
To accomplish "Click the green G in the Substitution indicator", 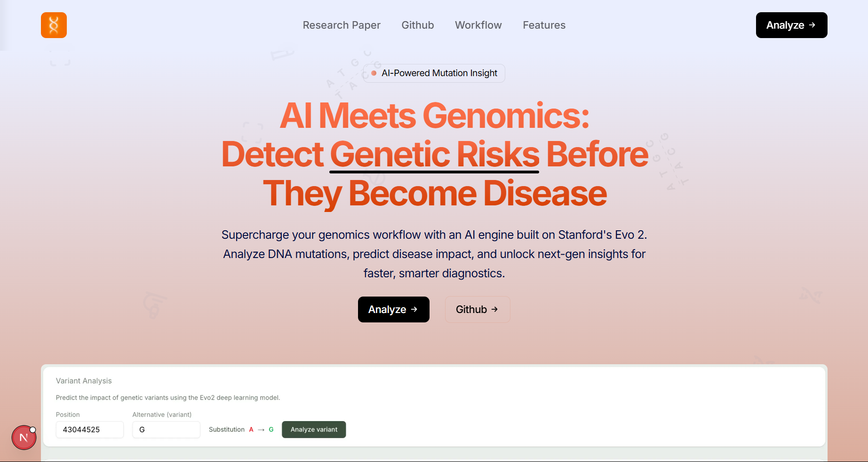I will [x=271, y=429].
